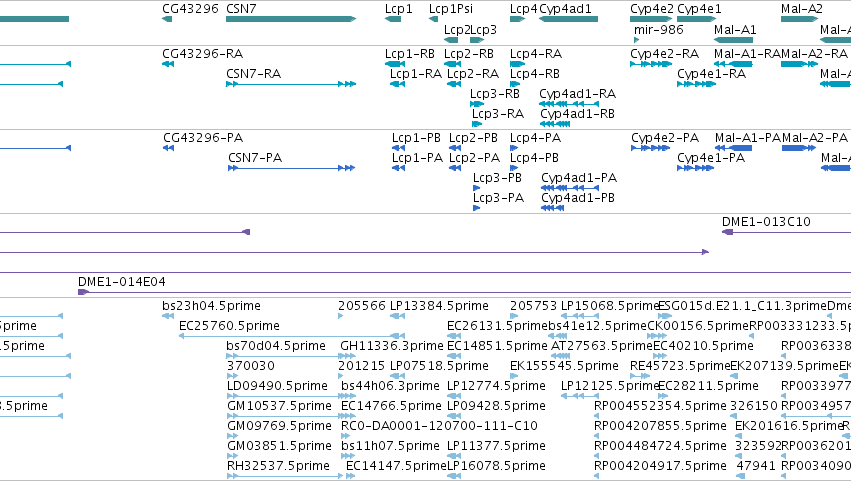The height and width of the screenshot is (481, 851).
Task: Click the Mal-A1-PA protein label
Action: coord(748,138)
